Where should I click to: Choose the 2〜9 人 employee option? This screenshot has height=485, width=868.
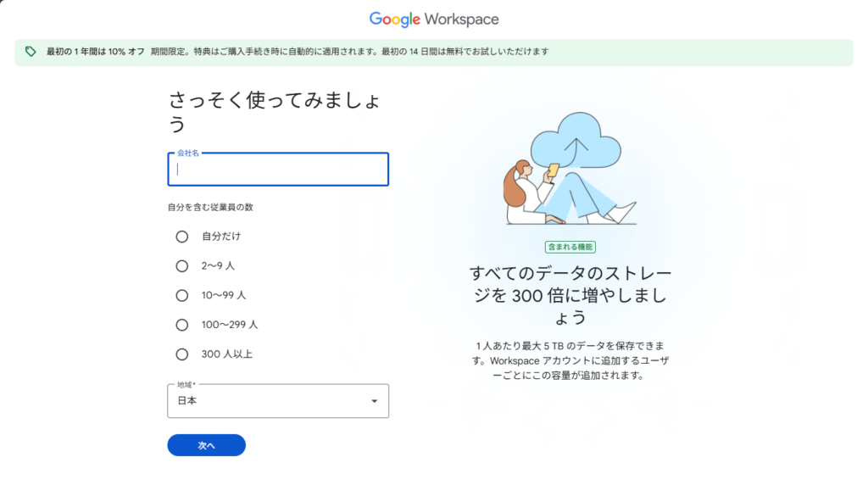[x=181, y=266]
